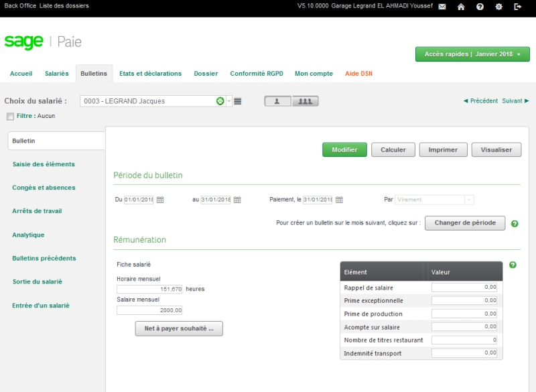The image size is (536, 392).
Task: Open the employee list view icon
Action: point(238,101)
